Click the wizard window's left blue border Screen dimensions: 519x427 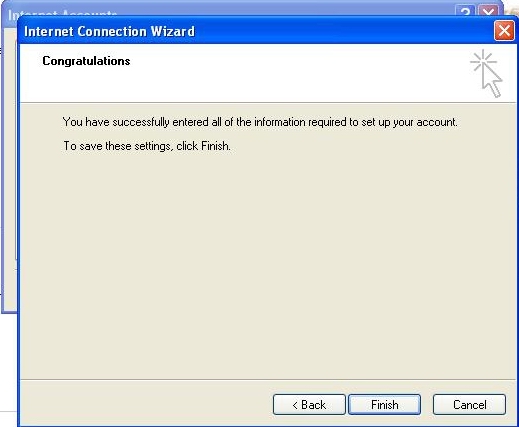[19, 233]
